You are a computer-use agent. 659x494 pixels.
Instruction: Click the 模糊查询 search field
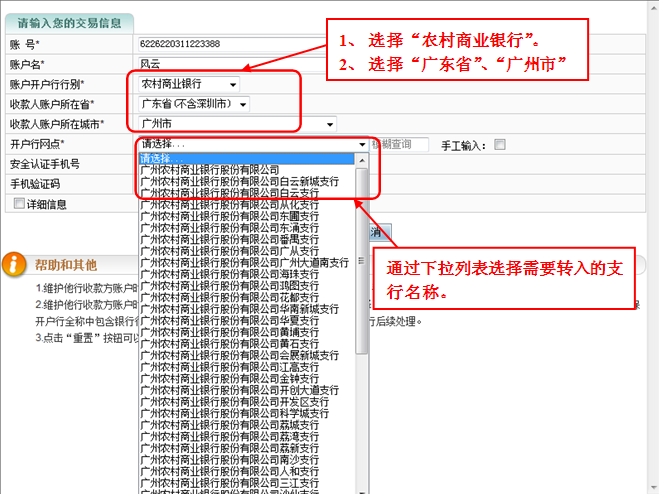(399, 145)
